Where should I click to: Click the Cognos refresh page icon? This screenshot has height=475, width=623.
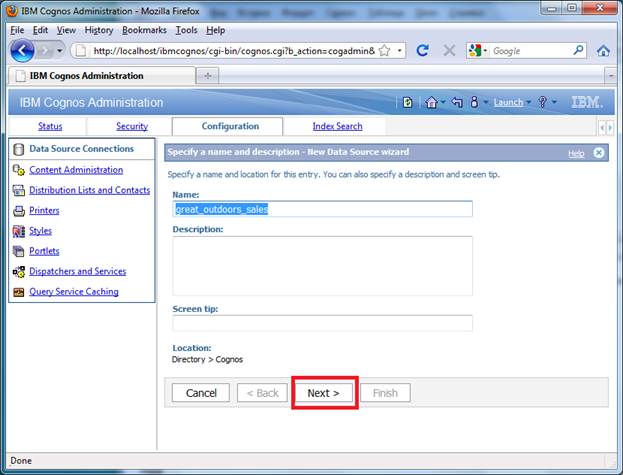[407, 102]
